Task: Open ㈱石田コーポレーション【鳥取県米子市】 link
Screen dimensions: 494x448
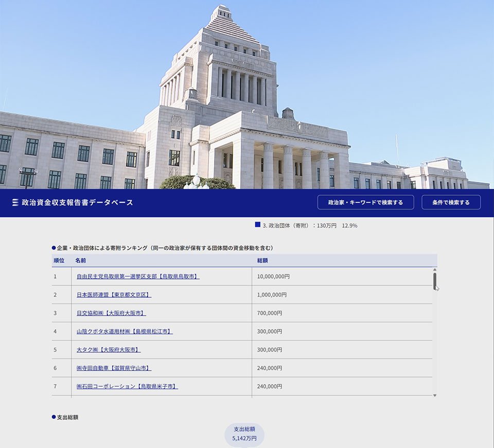Action: pyautogui.click(x=127, y=386)
